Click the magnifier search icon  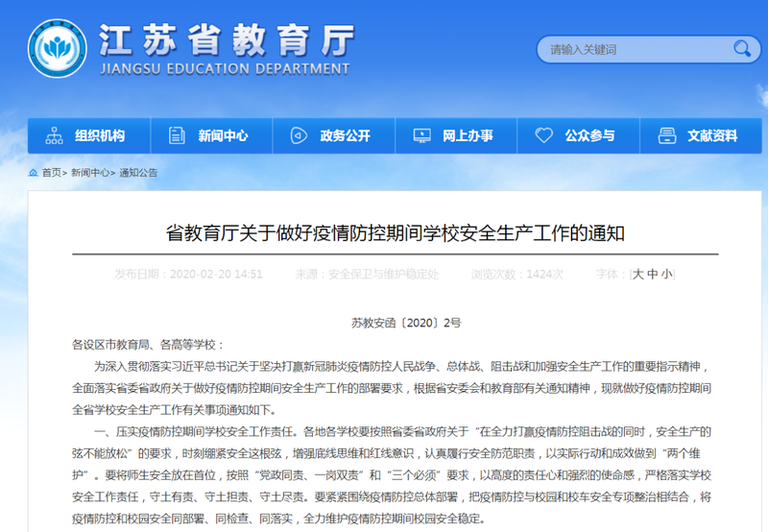pos(741,48)
